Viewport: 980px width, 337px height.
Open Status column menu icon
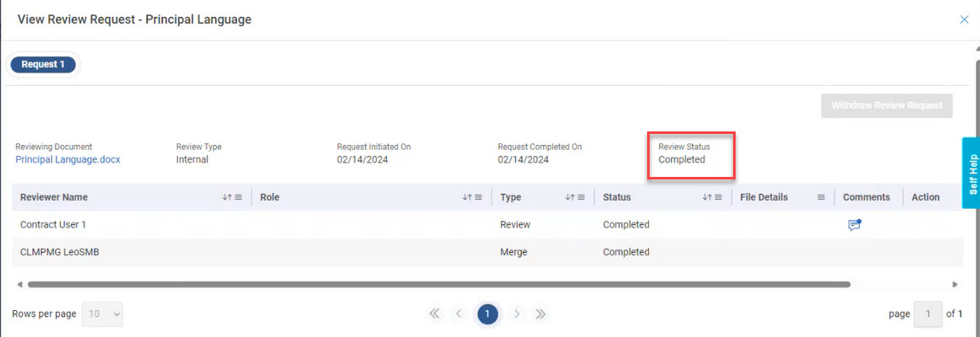click(x=718, y=197)
